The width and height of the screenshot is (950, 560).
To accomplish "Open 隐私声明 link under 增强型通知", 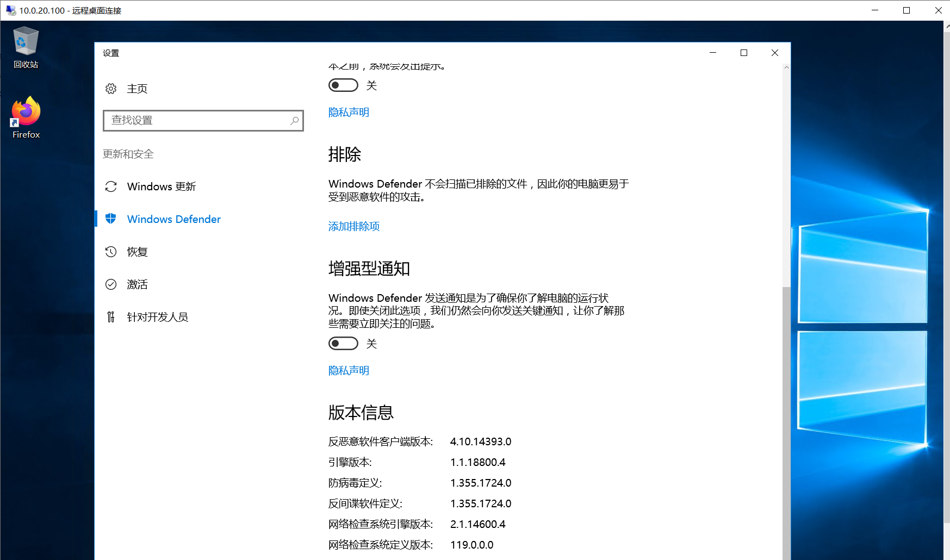I will [x=349, y=371].
